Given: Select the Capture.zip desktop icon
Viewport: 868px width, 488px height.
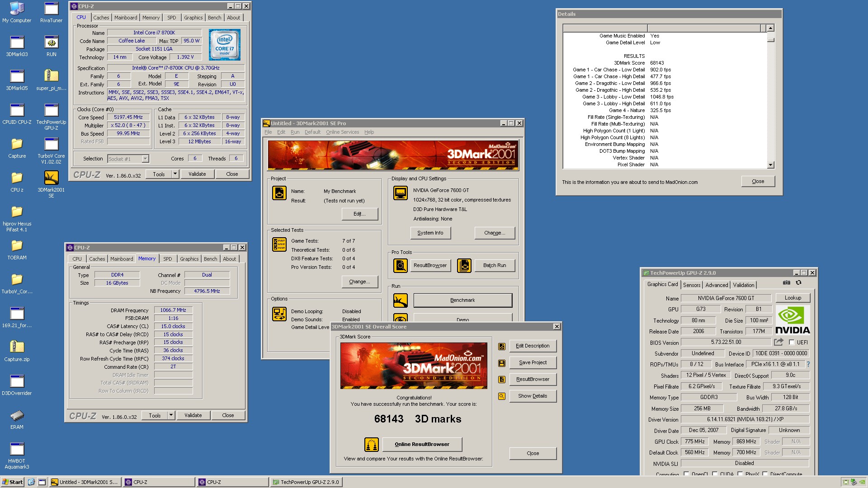Looking at the screenshot, I should pyautogui.click(x=17, y=351).
